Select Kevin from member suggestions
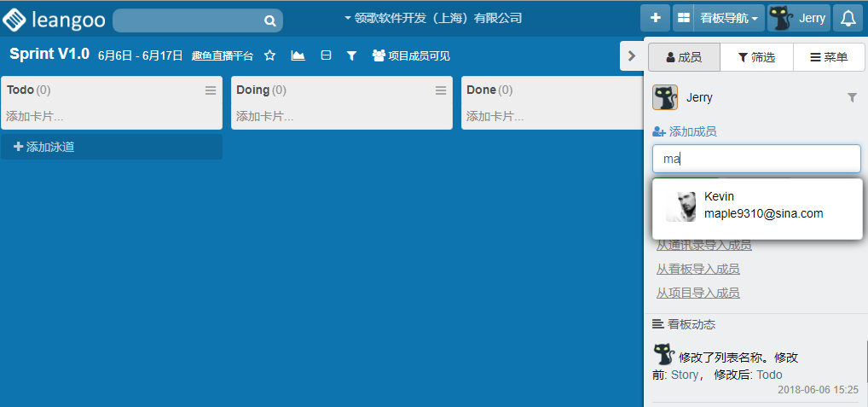 coord(757,206)
